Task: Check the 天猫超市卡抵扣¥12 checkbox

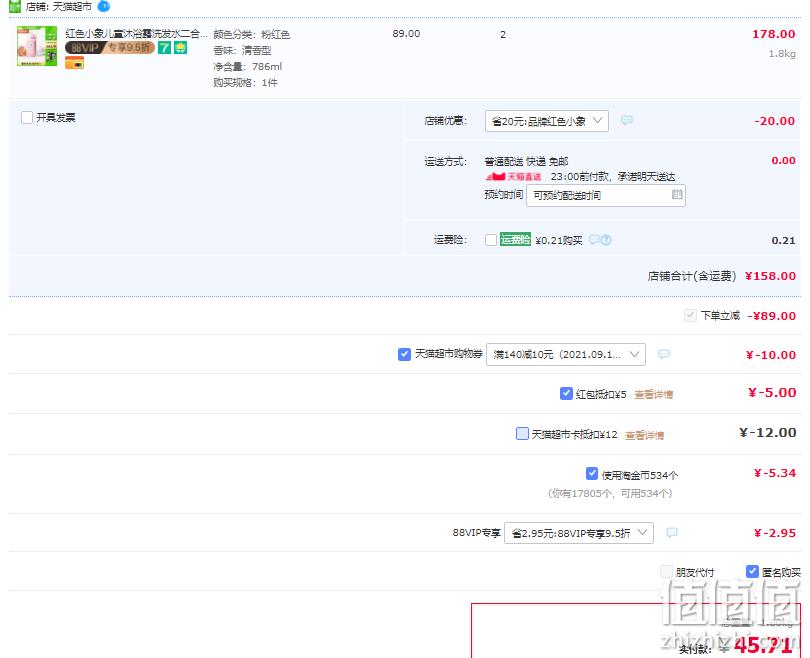Action: [x=522, y=433]
